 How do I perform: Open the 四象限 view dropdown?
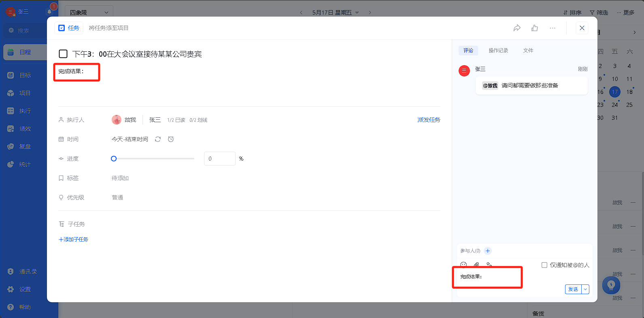point(89,13)
